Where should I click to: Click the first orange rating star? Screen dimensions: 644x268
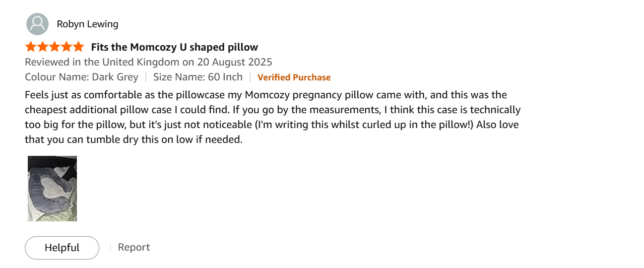[31, 47]
